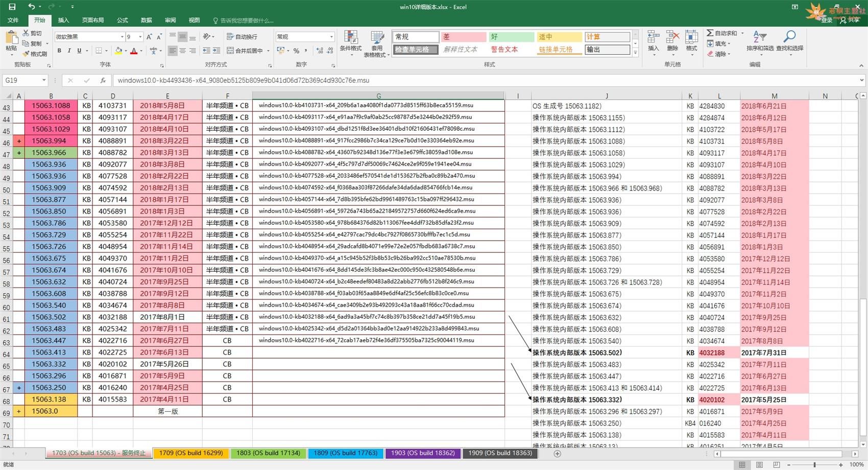868x470 pixels.
Task: Open the File (文件) menu tab
Action: pos(13,20)
